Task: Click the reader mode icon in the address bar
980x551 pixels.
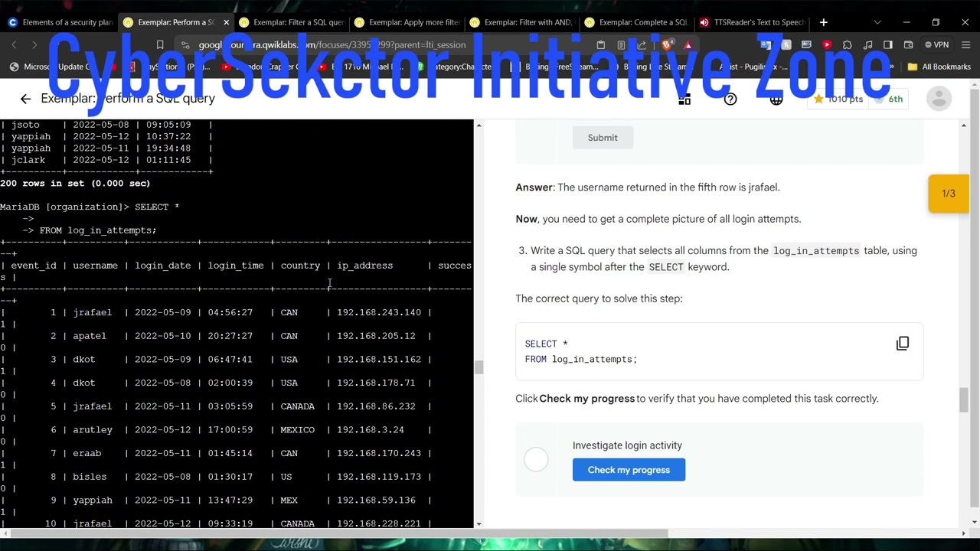Action: click(621, 44)
